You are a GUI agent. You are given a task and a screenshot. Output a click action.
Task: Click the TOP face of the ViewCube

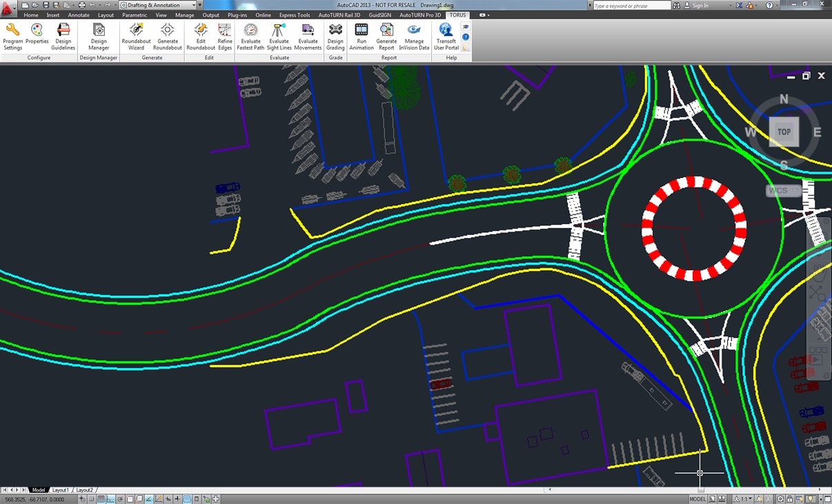coord(784,132)
